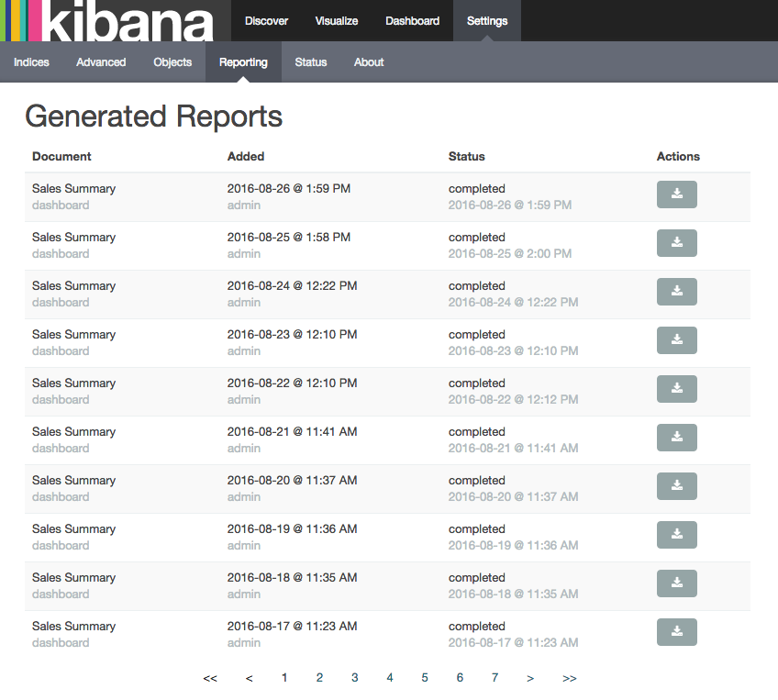Viewport: 778px width, 700px height.
Task: Go to next page with single > arrow
Action: click(530, 678)
